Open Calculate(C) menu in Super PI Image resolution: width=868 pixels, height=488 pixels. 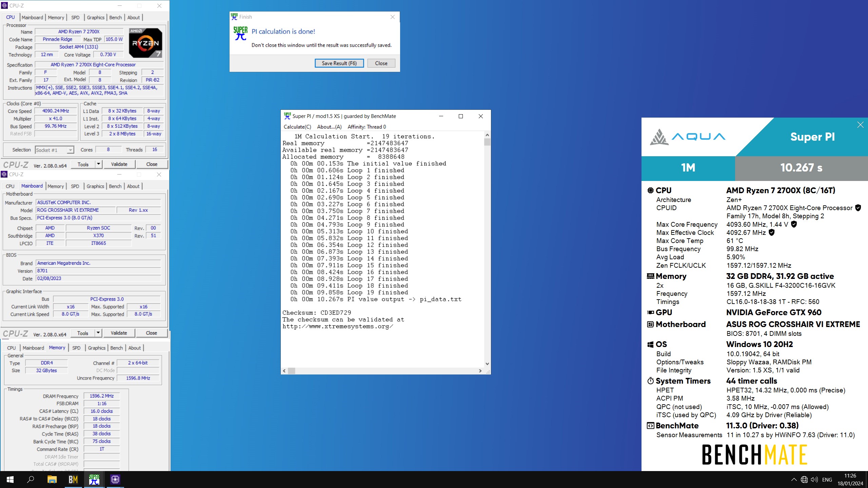pos(297,127)
